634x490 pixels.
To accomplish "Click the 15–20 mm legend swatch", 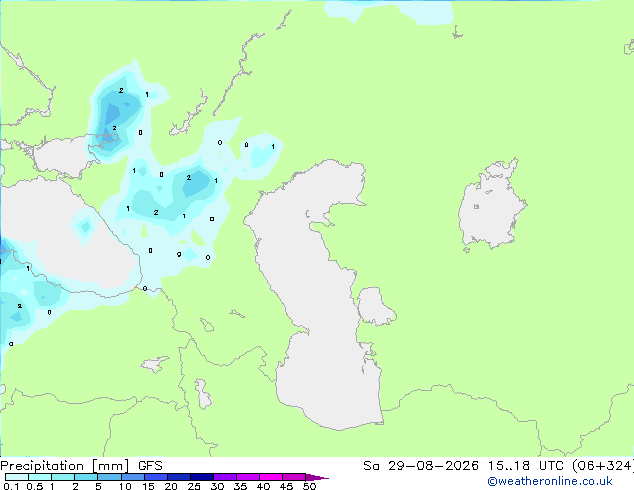I will point(156,477).
